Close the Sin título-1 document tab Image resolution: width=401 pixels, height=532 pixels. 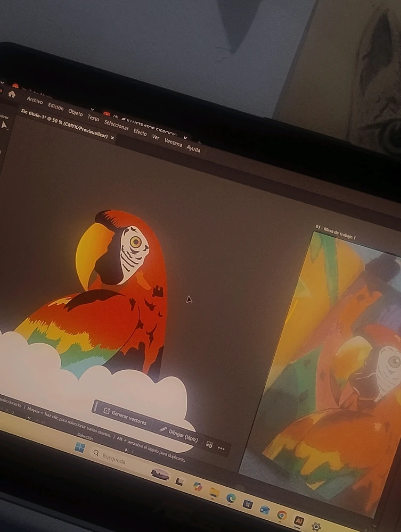112,137
